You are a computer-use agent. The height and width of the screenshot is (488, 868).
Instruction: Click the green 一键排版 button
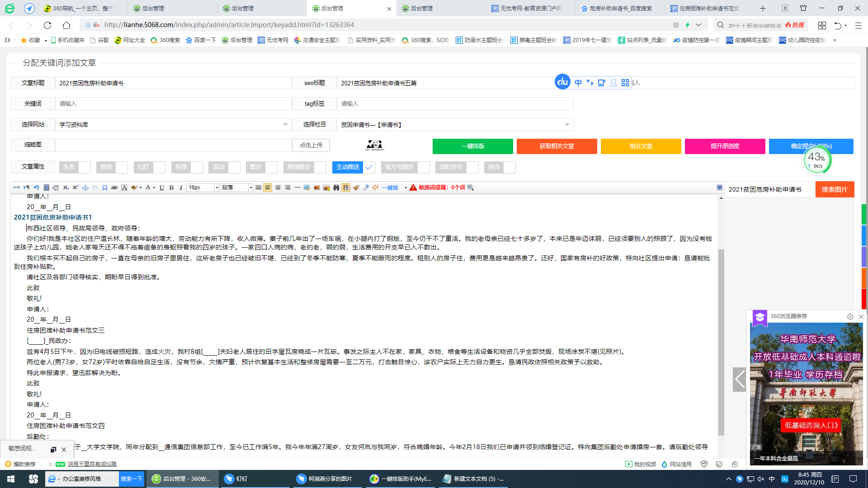click(472, 146)
